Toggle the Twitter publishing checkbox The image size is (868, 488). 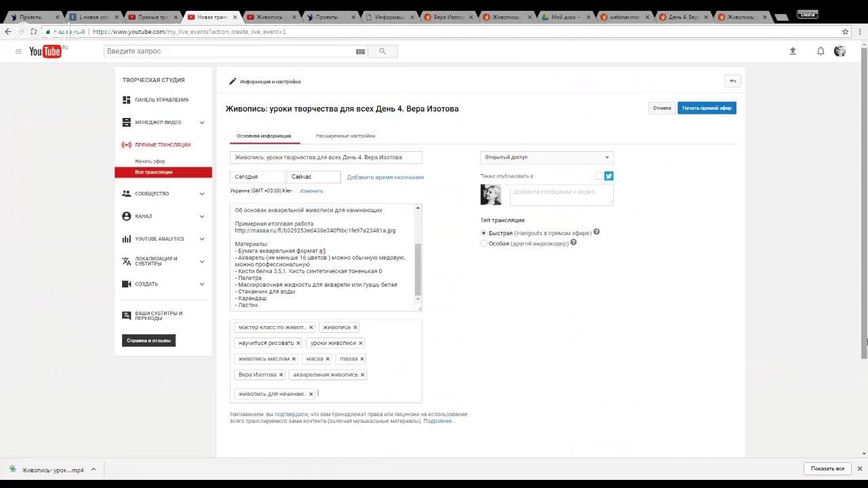coord(599,176)
